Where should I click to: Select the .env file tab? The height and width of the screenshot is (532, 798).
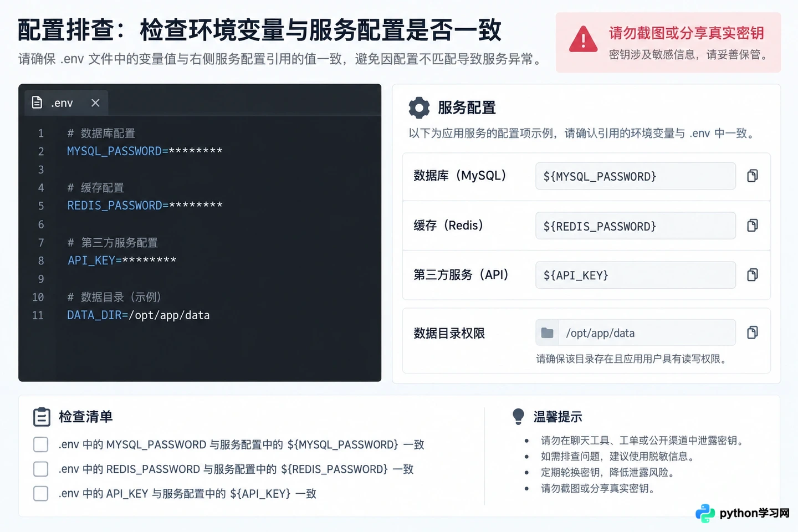(66, 103)
